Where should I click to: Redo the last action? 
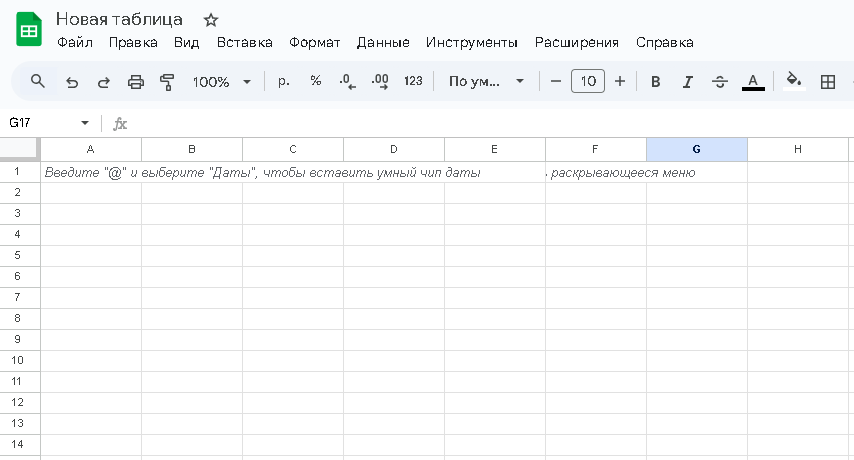click(x=103, y=82)
